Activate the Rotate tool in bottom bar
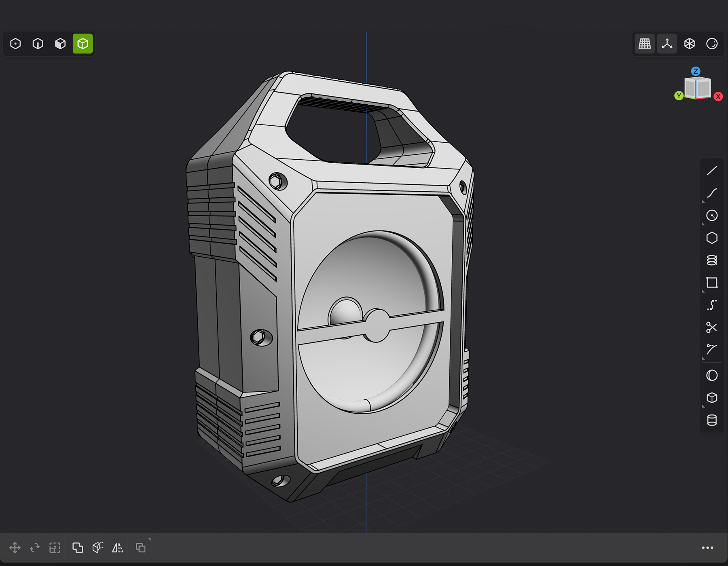Image resolution: width=728 pixels, height=566 pixels. pos(35,548)
